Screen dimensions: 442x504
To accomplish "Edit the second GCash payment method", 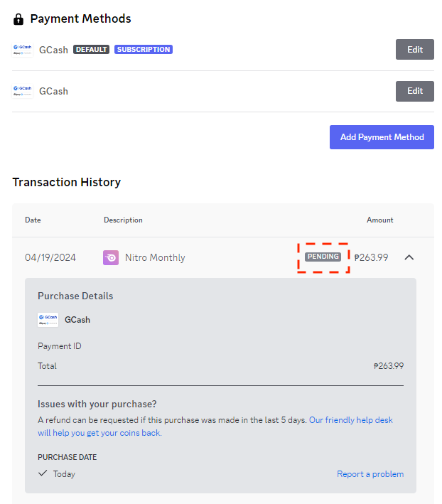I will tap(414, 91).
